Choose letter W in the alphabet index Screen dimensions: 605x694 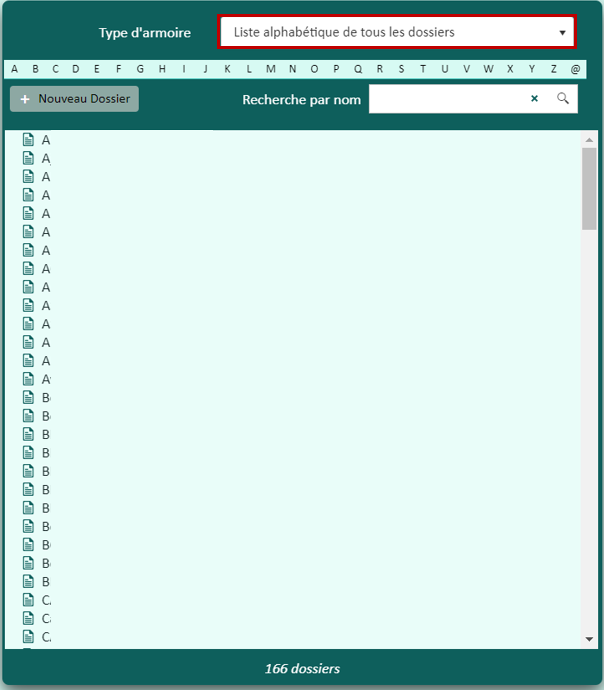(x=488, y=69)
